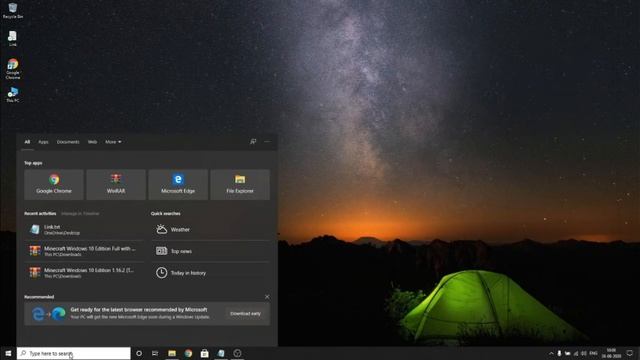Image resolution: width=640 pixels, height=360 pixels.
Task: Launch WinRAR from Top apps
Action: click(x=116, y=184)
